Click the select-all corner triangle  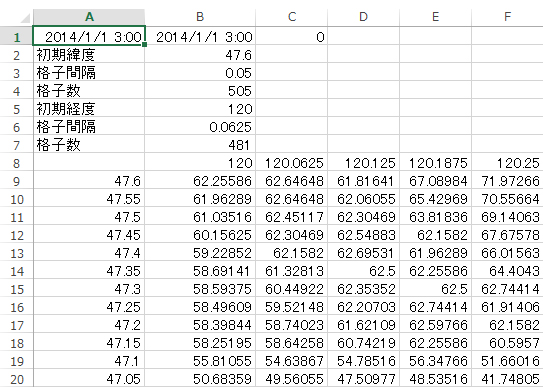[x=26, y=18]
